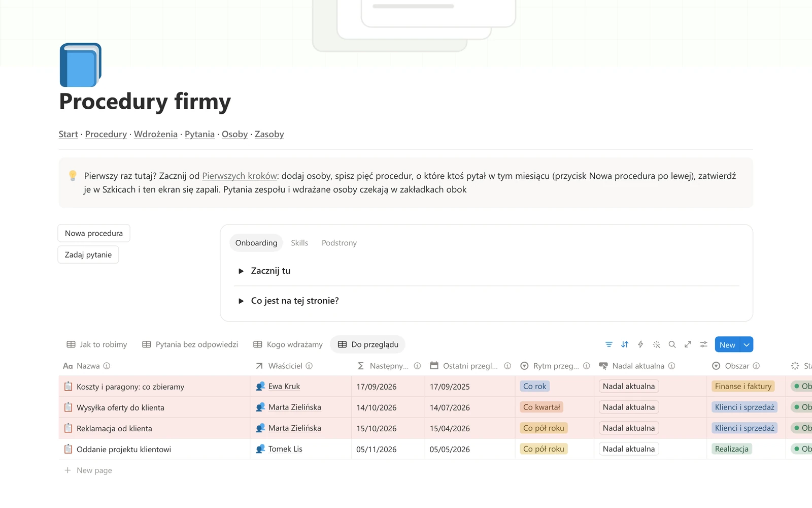
Task: Follow the Pierwszych kroków link
Action: pos(240,176)
